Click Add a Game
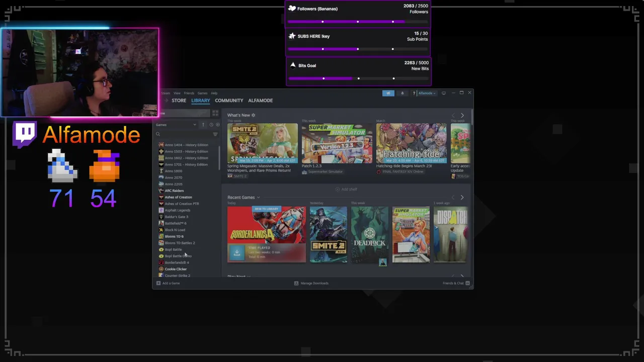This screenshot has height=362, width=644. [x=168, y=283]
